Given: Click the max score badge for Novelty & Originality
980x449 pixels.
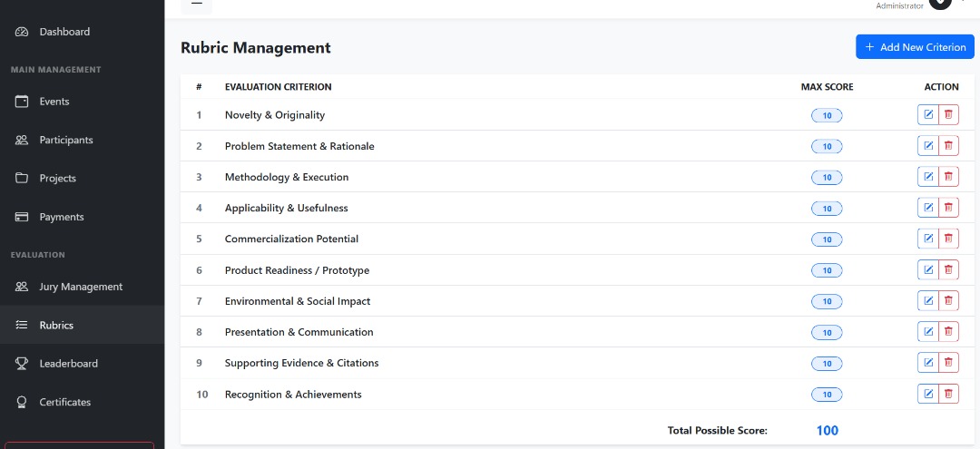Looking at the screenshot, I should [x=827, y=115].
